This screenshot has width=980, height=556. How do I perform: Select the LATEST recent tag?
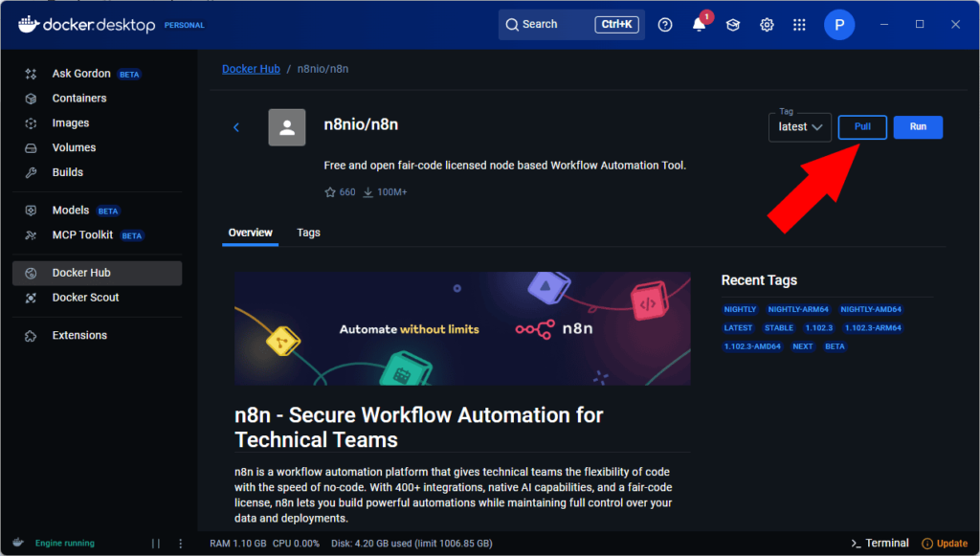pos(738,328)
